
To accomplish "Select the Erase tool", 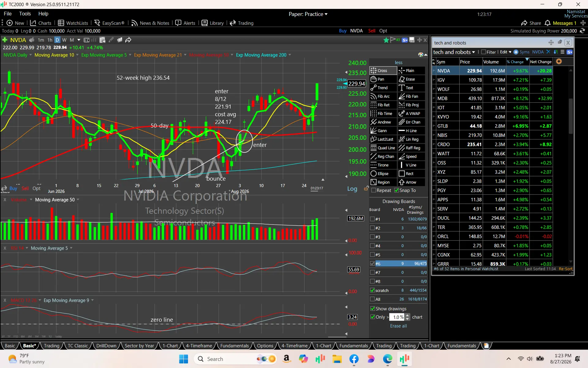I will coord(411,79).
